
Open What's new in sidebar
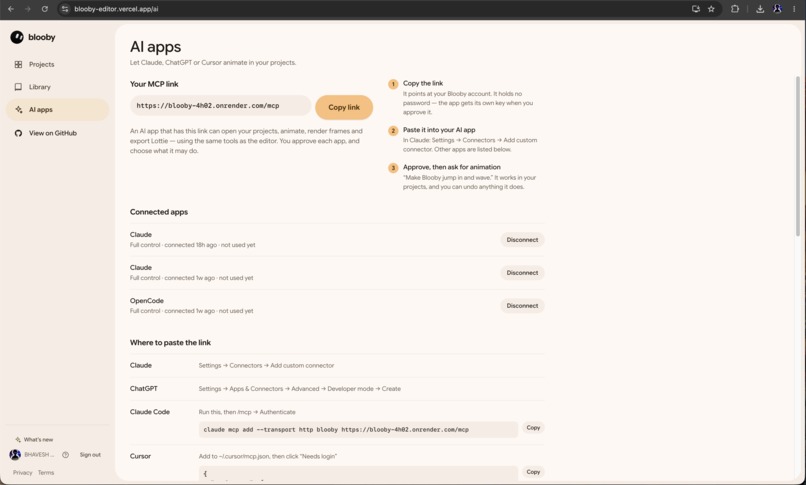(x=38, y=440)
